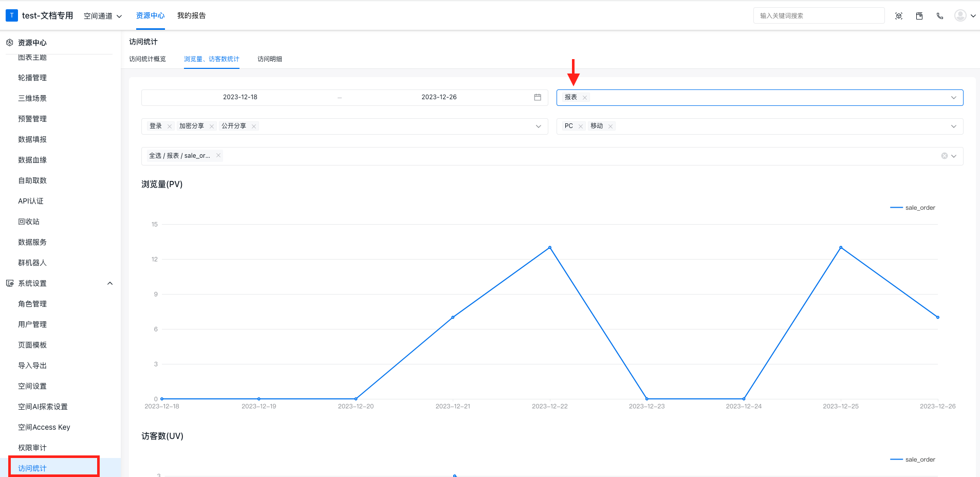Remove the 登录 tag
This screenshot has height=477, width=980.
(170, 126)
